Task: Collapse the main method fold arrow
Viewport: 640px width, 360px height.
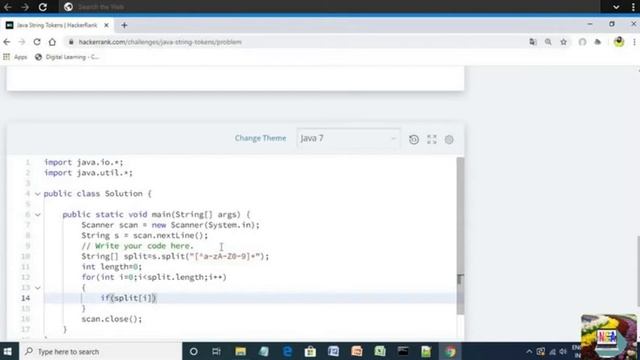Action: tap(38, 215)
